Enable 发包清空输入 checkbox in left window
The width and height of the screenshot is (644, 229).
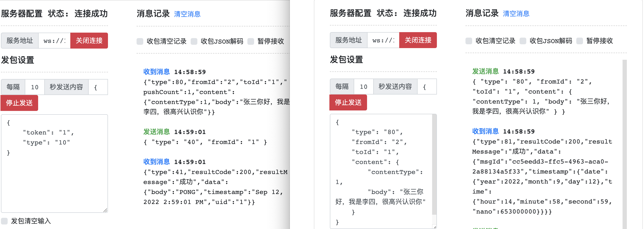pyautogui.click(x=4, y=221)
